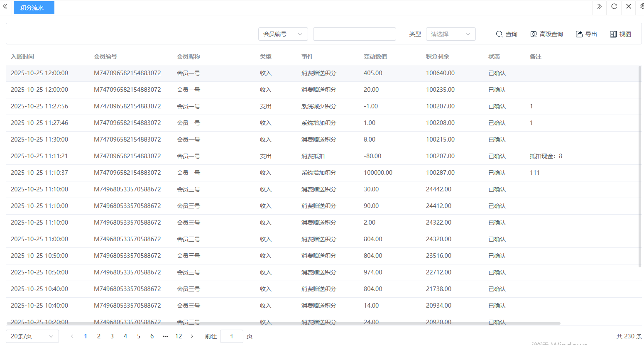Select the 积分流水 tab
Screen dimensions: 644x345
point(34,8)
